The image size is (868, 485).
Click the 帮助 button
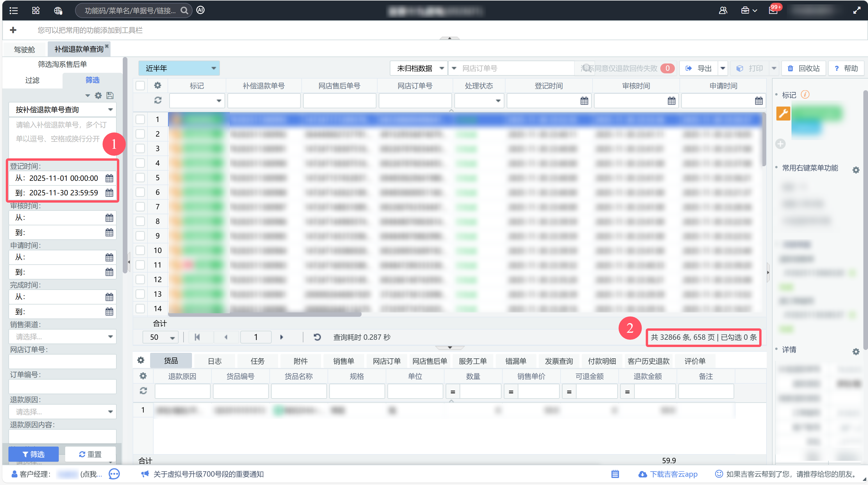point(846,68)
